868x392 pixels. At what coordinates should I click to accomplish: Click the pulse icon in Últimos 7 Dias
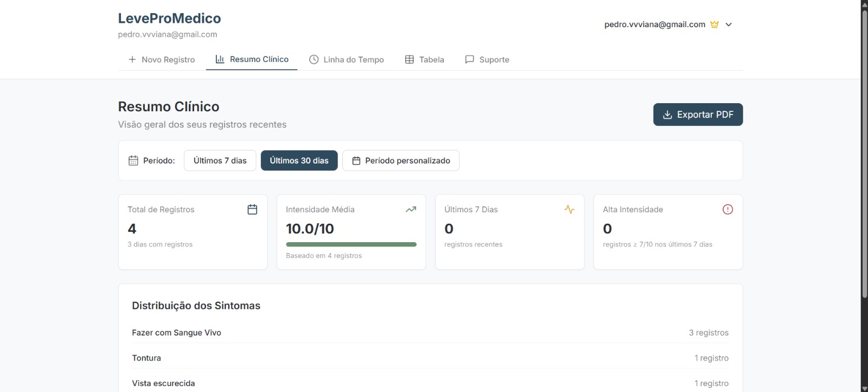569,210
